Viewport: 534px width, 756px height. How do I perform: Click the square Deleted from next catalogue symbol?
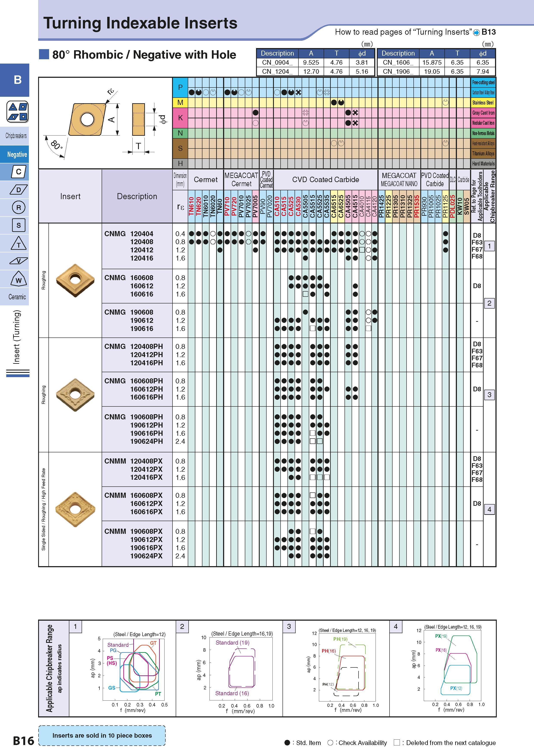(397, 742)
